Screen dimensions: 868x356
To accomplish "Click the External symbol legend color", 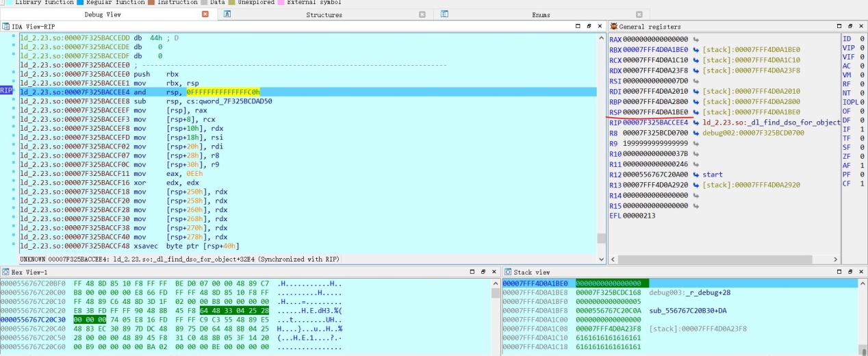I will [x=281, y=3].
